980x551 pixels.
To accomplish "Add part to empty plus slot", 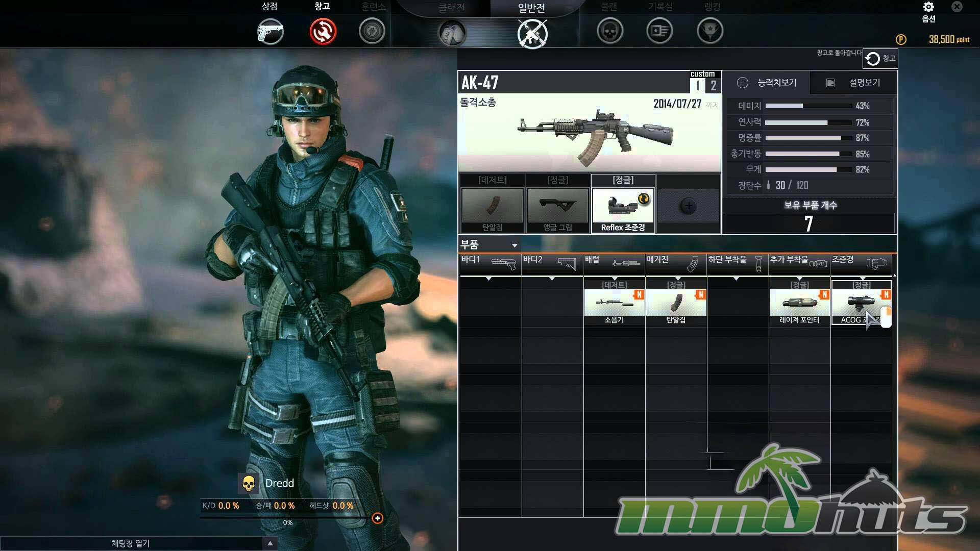I will point(688,206).
